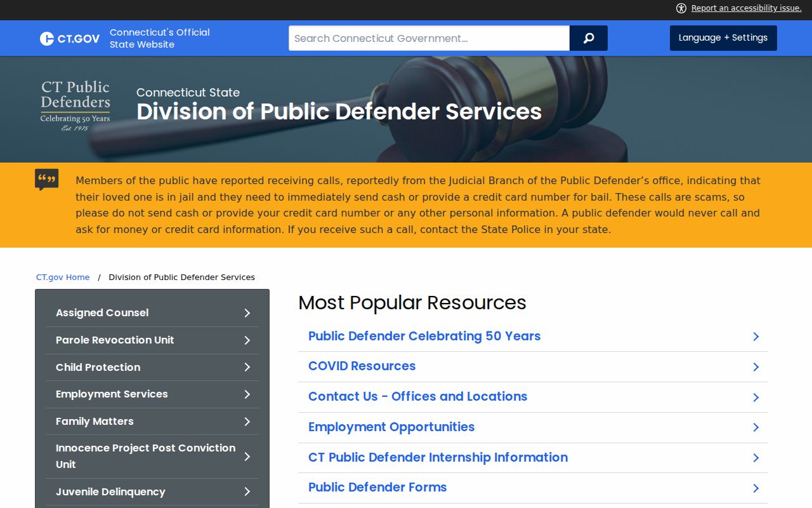
Task: Expand chevron beside Juvenile Delinquency
Action: pyautogui.click(x=247, y=491)
